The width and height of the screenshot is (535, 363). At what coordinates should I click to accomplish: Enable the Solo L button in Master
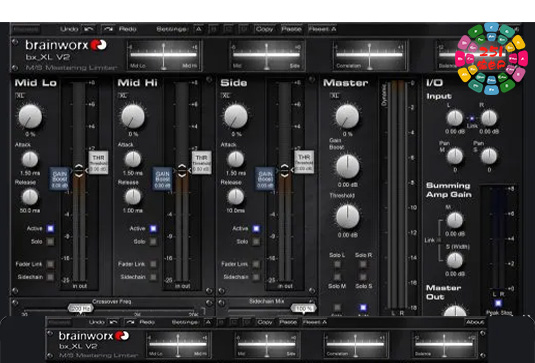(x=337, y=264)
